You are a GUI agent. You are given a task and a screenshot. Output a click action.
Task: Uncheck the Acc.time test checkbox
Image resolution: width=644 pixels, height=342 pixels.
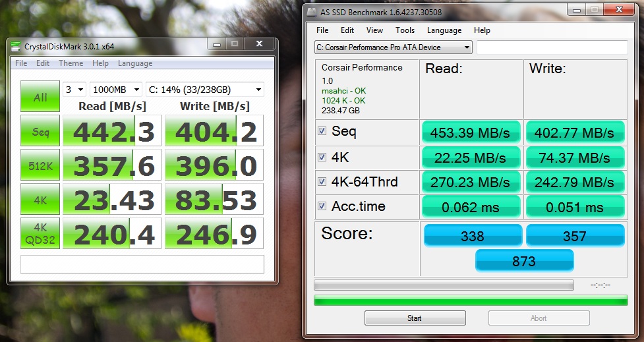tap(322, 206)
